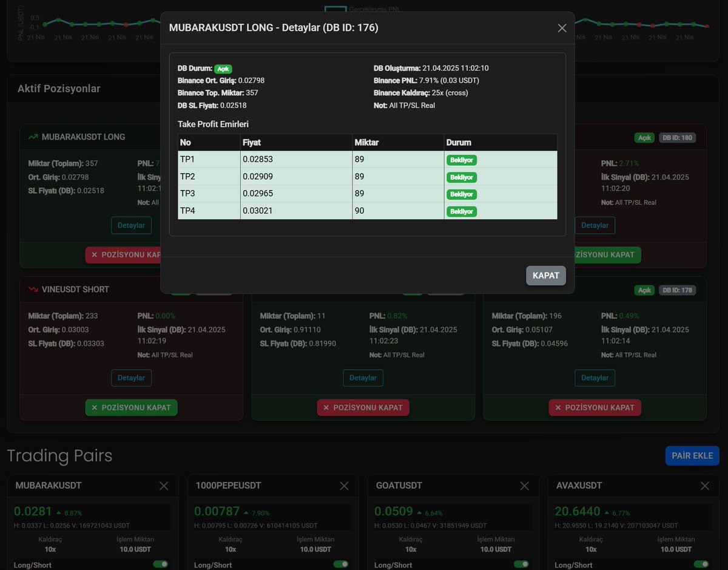Click MUBARAKUSDT price 0.0281
Image resolution: width=728 pixels, height=570 pixels.
click(33, 512)
